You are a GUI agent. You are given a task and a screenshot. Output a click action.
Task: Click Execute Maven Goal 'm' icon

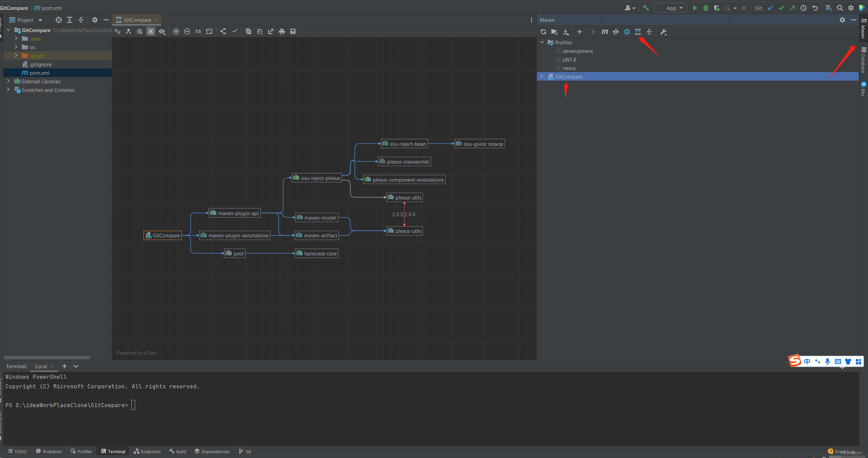[604, 32]
